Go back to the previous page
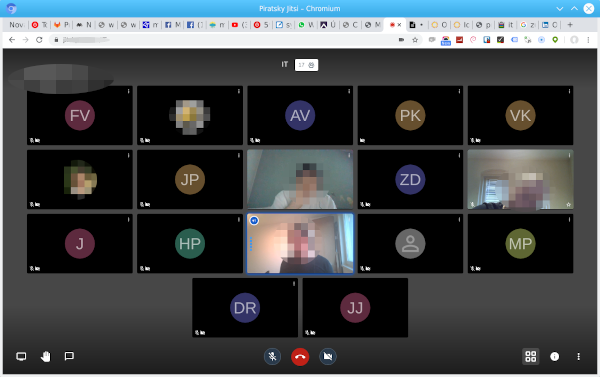The image size is (600, 377). tap(12, 40)
